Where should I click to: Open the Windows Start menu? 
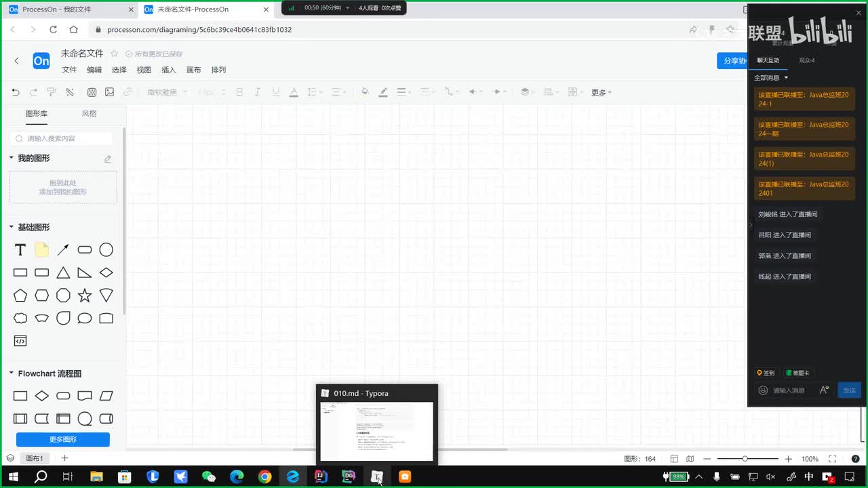point(13,476)
